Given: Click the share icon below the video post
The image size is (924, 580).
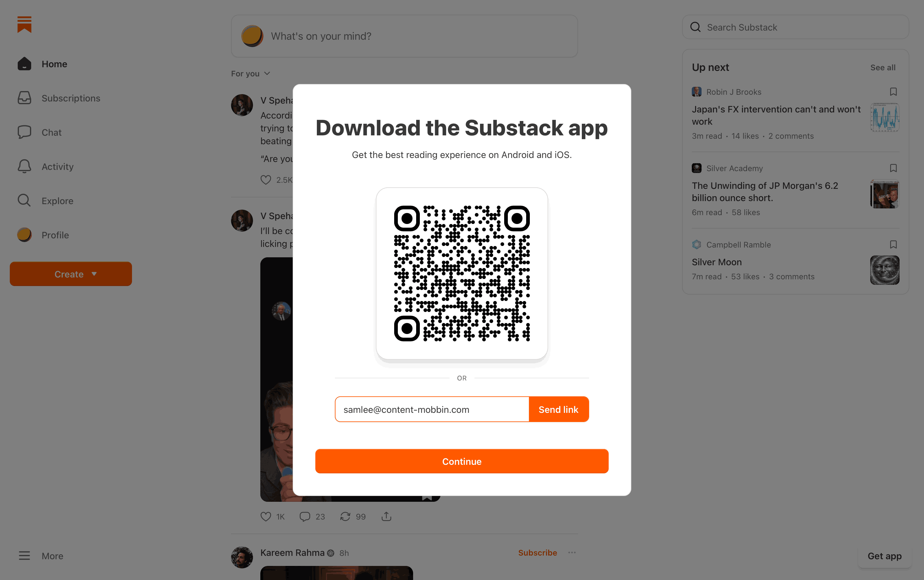Looking at the screenshot, I should [x=386, y=516].
